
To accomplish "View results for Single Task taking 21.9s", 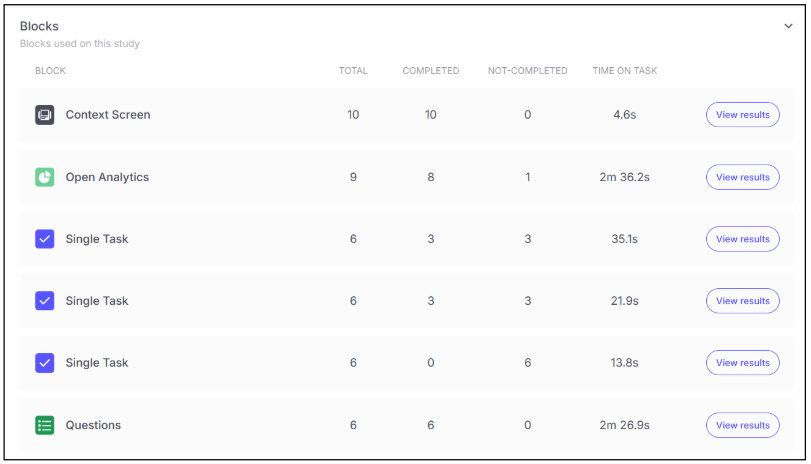I will [742, 301].
